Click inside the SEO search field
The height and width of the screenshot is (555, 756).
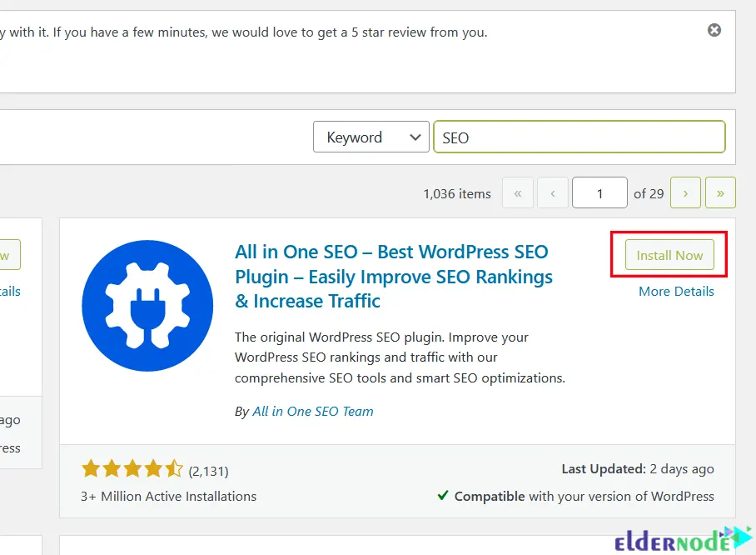coord(579,137)
